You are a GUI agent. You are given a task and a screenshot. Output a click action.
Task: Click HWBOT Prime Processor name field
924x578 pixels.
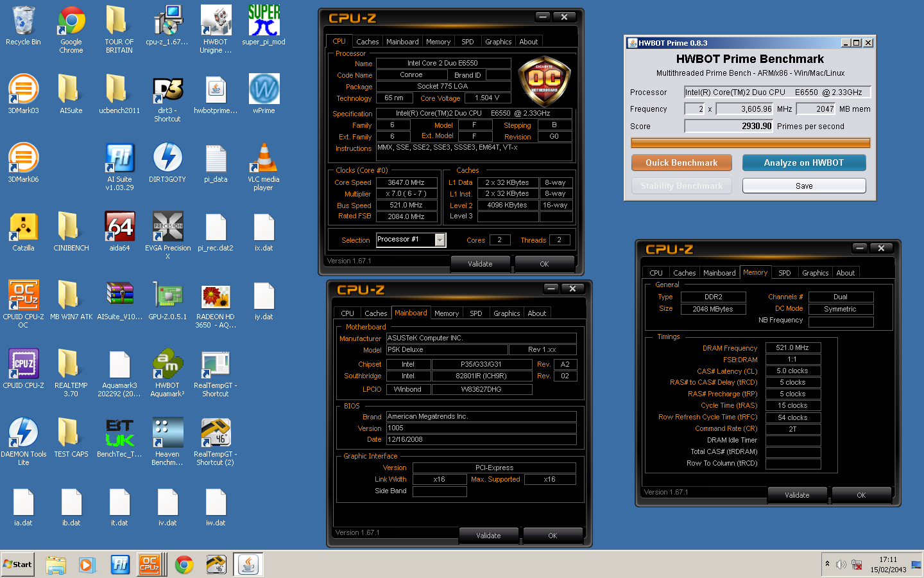(777, 92)
